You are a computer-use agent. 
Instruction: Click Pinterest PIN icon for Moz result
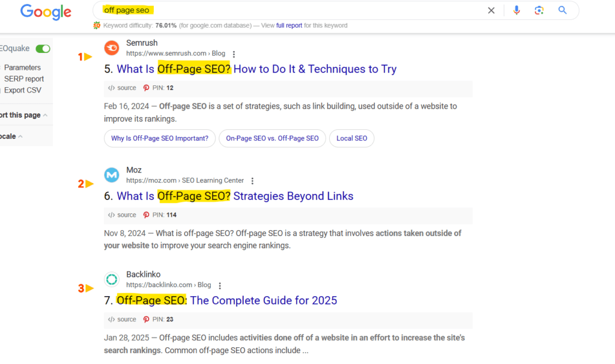[x=147, y=215]
